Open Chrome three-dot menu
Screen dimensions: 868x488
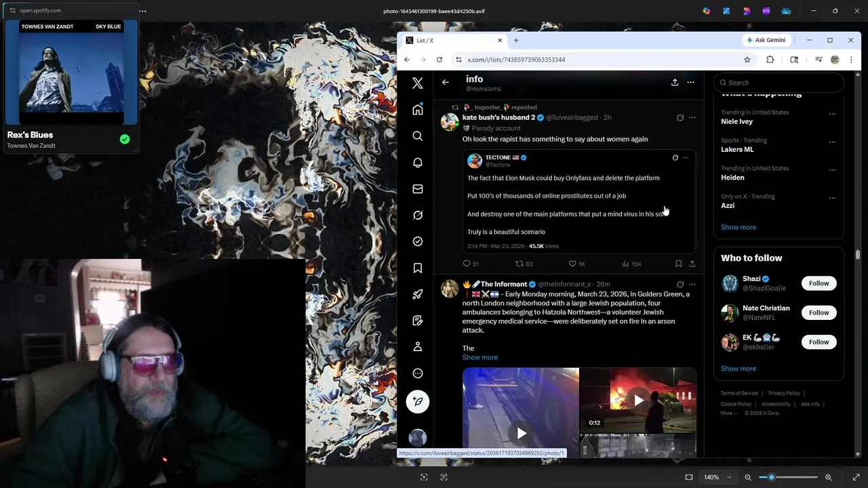click(851, 60)
